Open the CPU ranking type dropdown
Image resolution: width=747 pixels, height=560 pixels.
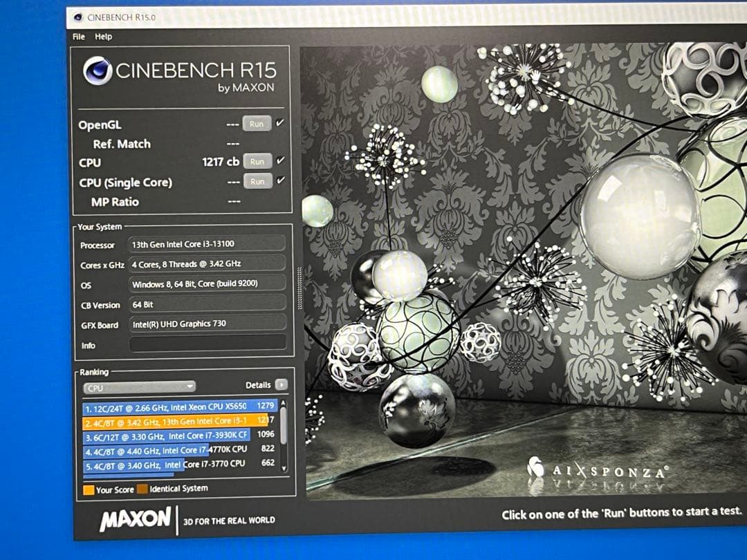click(x=139, y=387)
